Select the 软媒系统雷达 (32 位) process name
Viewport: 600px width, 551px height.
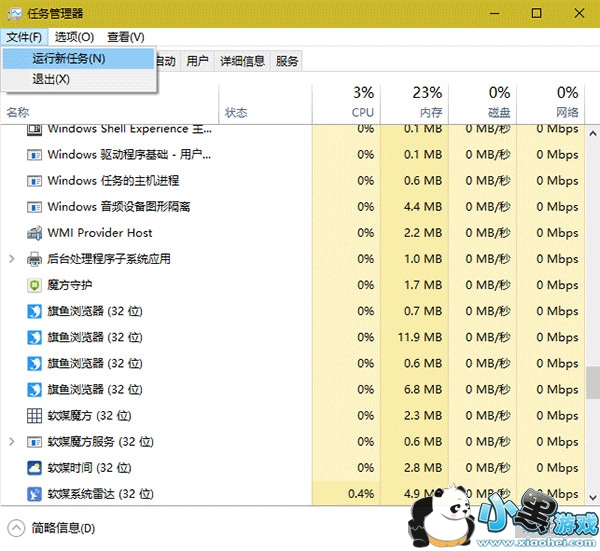[x=101, y=494]
